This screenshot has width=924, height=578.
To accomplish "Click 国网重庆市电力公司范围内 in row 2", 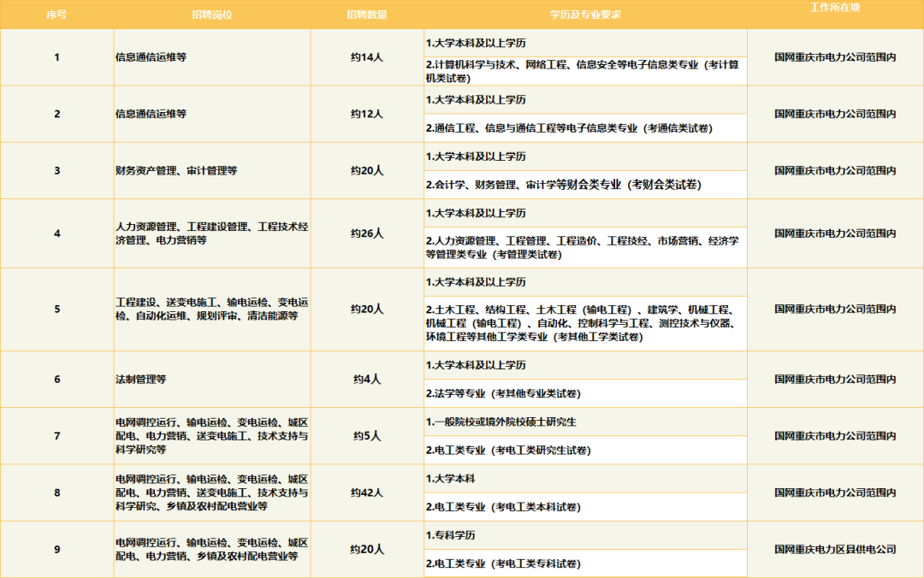I will (835, 114).
